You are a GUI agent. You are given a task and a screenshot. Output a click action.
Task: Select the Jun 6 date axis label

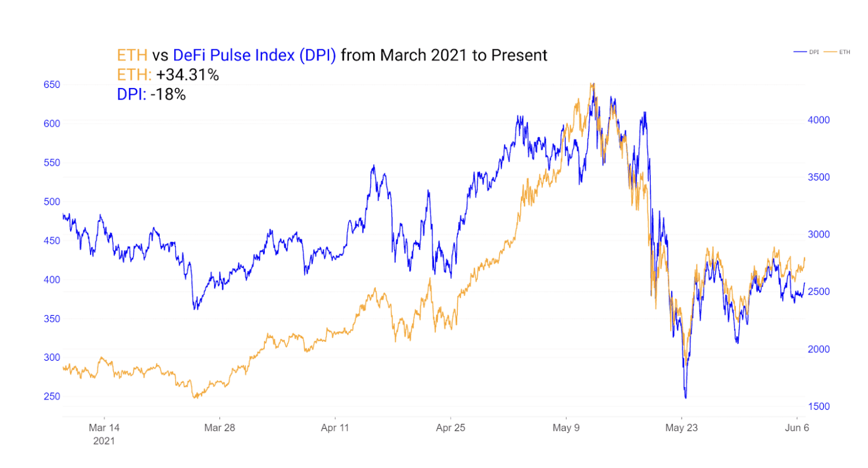797,428
